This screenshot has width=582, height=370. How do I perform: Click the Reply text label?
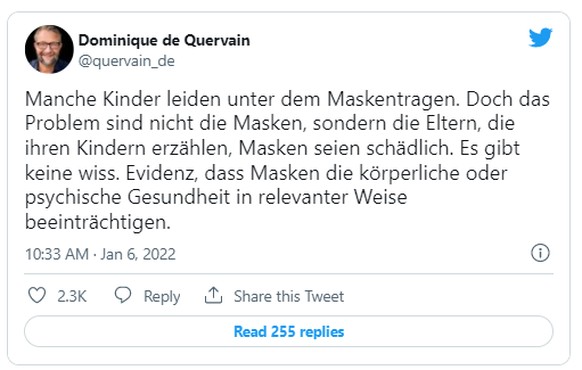162,297
